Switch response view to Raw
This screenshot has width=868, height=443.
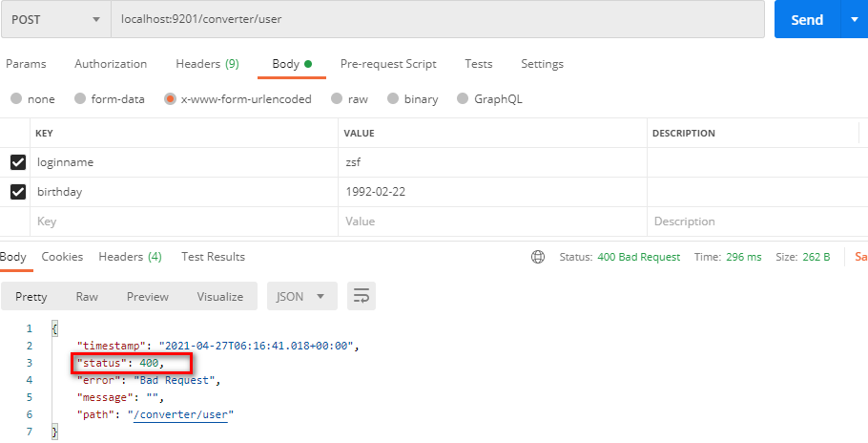pos(87,296)
